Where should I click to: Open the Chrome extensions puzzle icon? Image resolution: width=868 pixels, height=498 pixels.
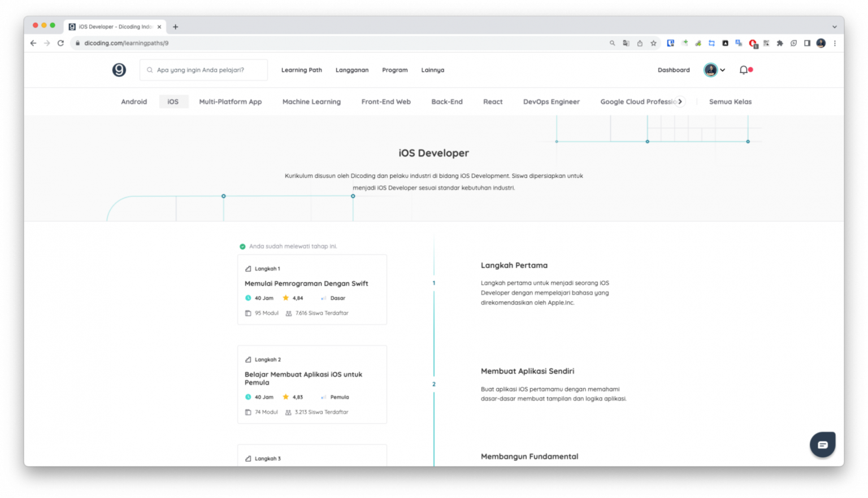[780, 43]
